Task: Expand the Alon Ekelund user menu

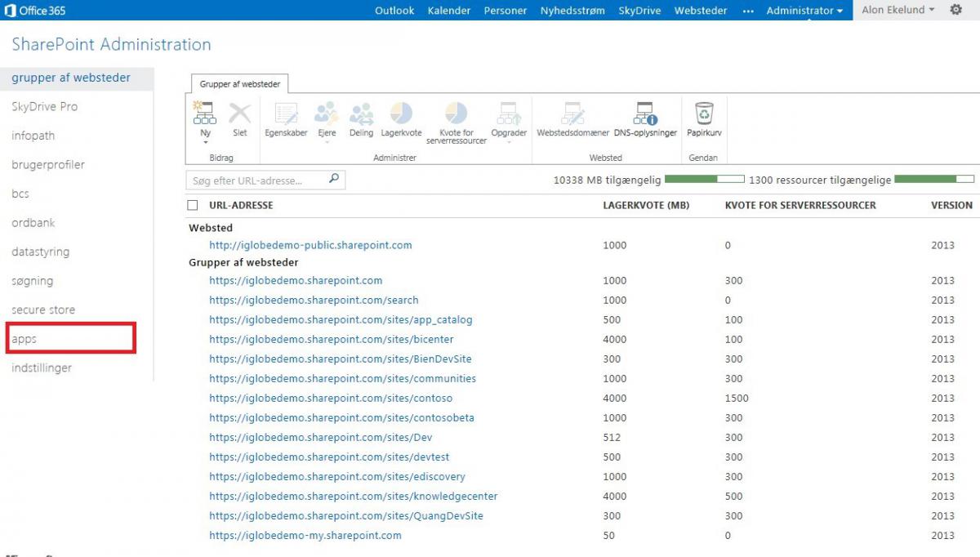Action: (x=897, y=11)
